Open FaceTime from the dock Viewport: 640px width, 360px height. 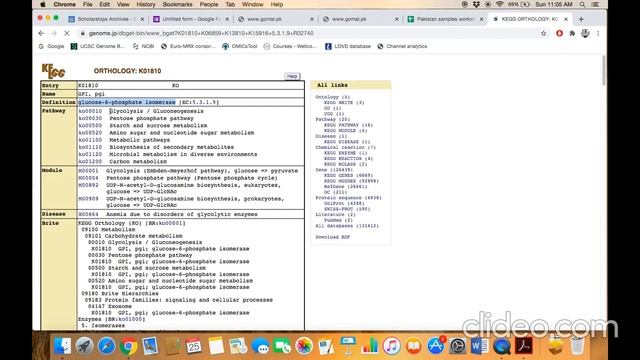point(282,346)
